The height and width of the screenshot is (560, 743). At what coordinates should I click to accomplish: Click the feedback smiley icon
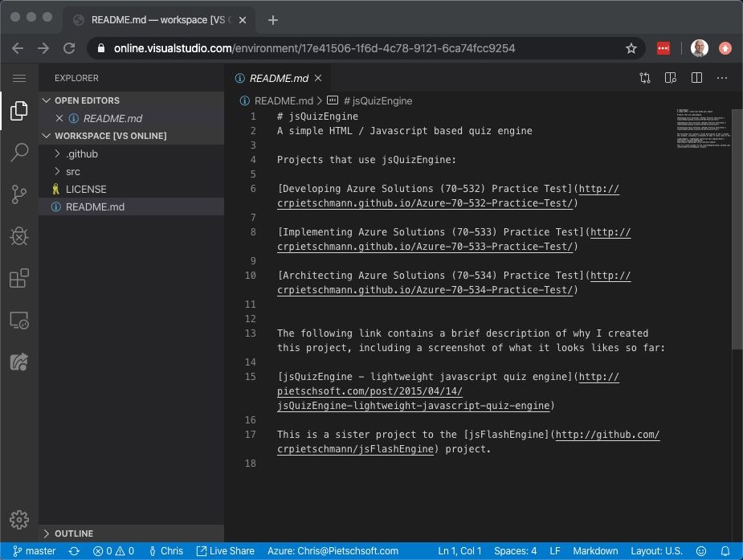(700, 551)
